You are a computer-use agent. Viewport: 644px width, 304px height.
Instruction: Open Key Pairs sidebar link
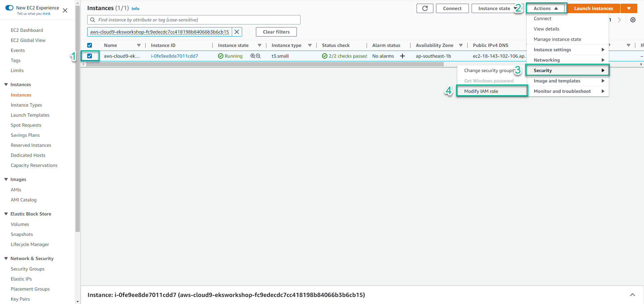(x=20, y=299)
